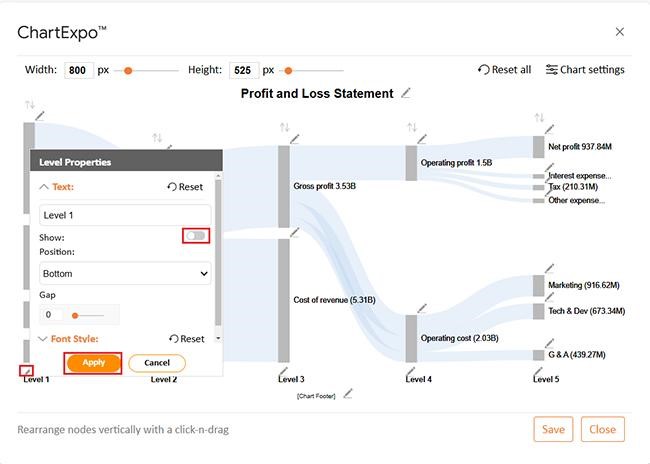Click the sort arrows above the Level 3 column
This screenshot has width=650, height=464.
[x=284, y=128]
